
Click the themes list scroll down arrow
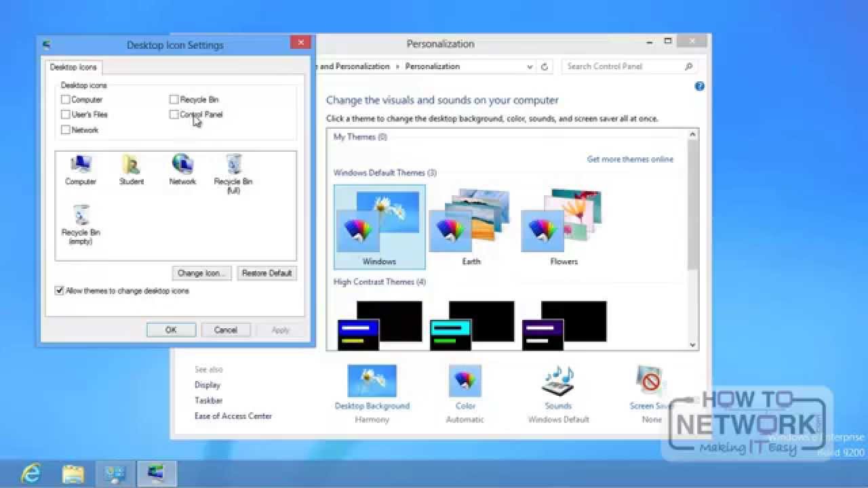coord(692,344)
